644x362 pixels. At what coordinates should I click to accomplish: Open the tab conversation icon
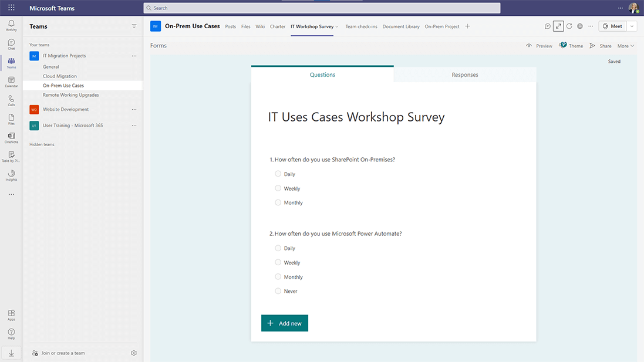(x=547, y=26)
